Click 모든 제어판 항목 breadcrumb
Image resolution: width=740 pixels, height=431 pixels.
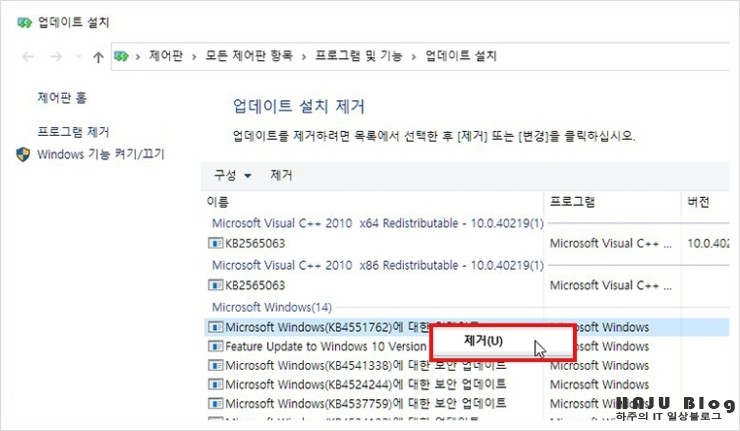(x=249, y=56)
